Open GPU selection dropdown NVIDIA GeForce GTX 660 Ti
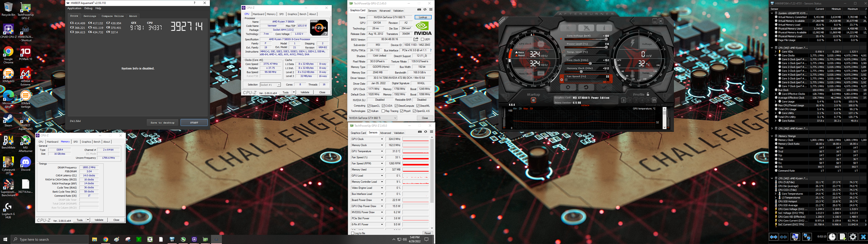This screenshot has width=868, height=244. pyautogui.click(x=373, y=118)
